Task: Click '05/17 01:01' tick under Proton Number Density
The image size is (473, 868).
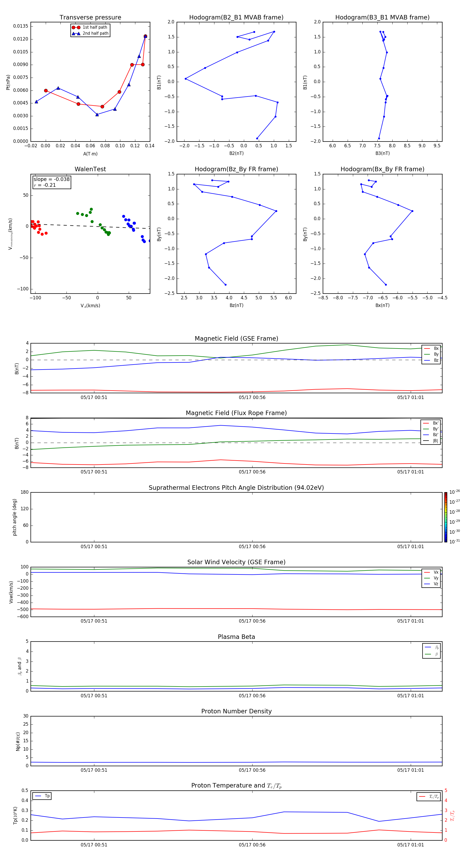Action: [410, 770]
